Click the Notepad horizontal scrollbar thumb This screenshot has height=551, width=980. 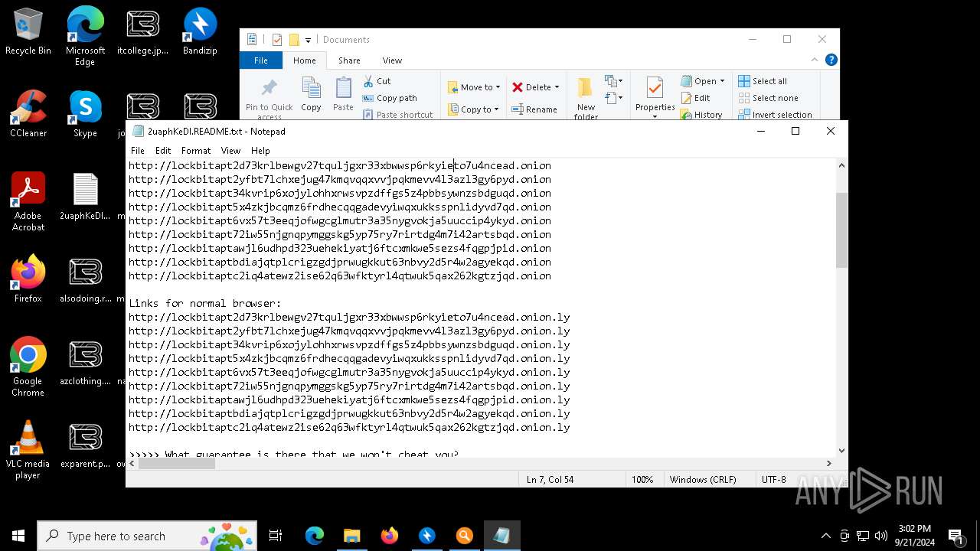[175, 463]
